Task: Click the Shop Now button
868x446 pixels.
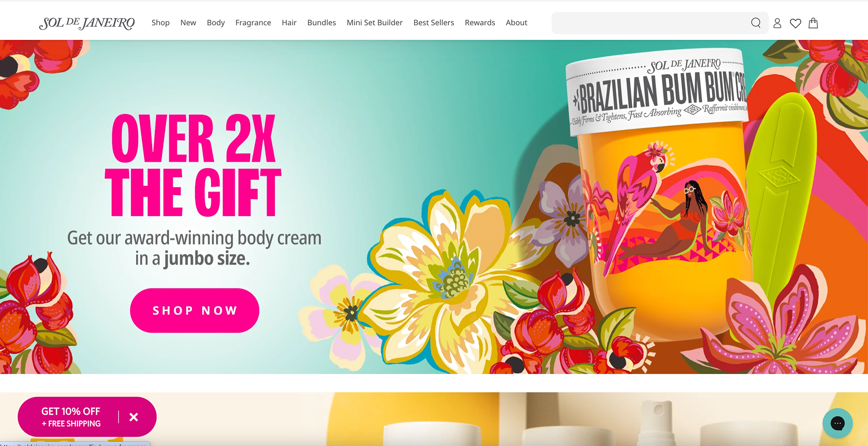Action: [194, 310]
